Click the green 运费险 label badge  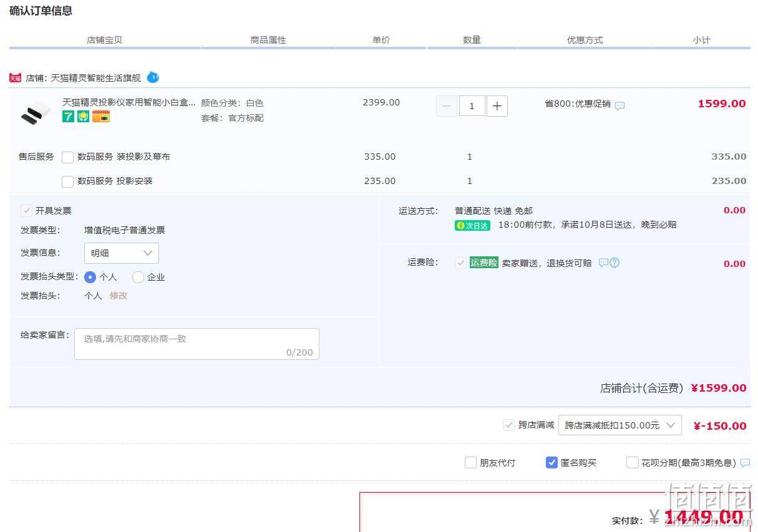point(484,263)
